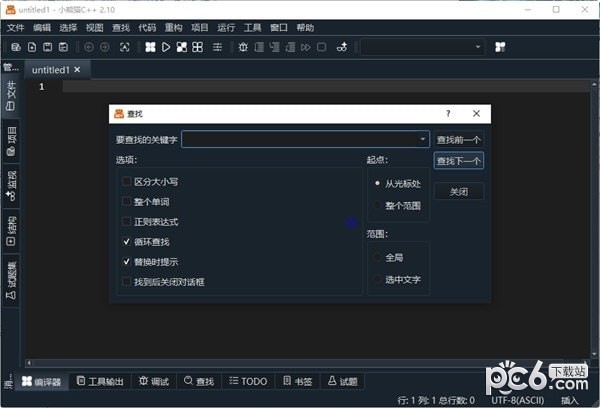Click the 要查找的关键字 input field

(x=300, y=140)
